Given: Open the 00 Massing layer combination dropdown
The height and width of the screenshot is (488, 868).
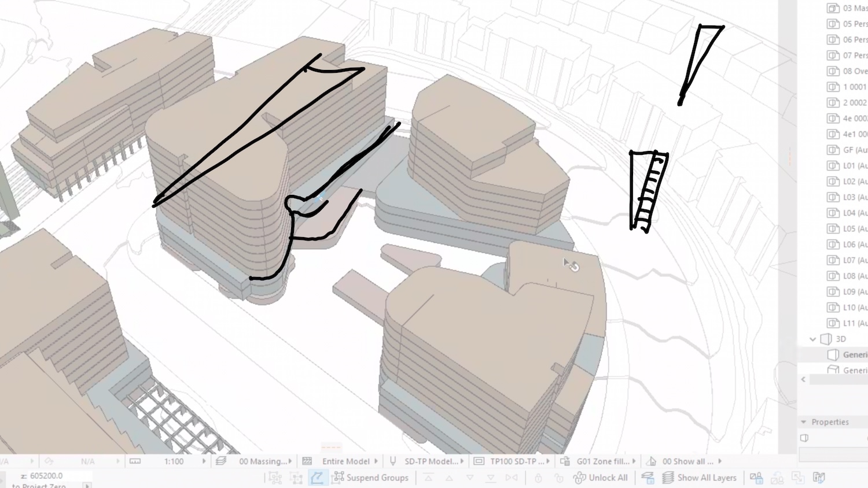Looking at the screenshot, I should click(x=290, y=461).
